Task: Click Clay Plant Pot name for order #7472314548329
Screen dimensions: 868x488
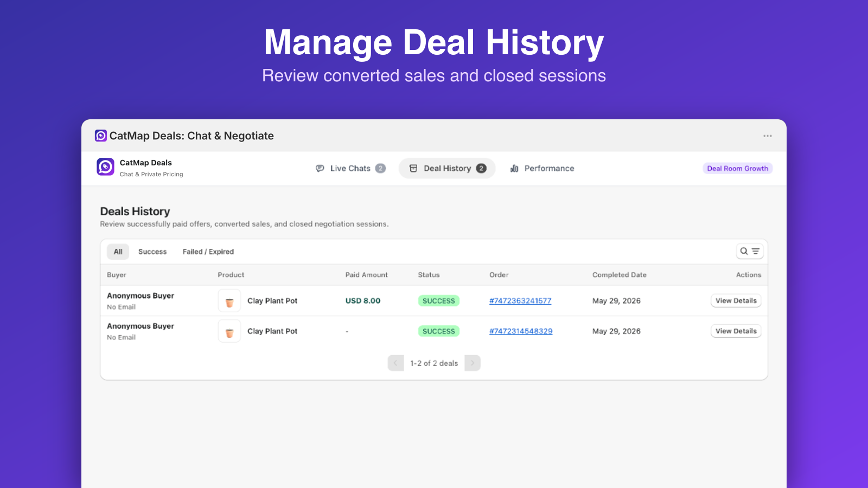Action: coord(272,331)
